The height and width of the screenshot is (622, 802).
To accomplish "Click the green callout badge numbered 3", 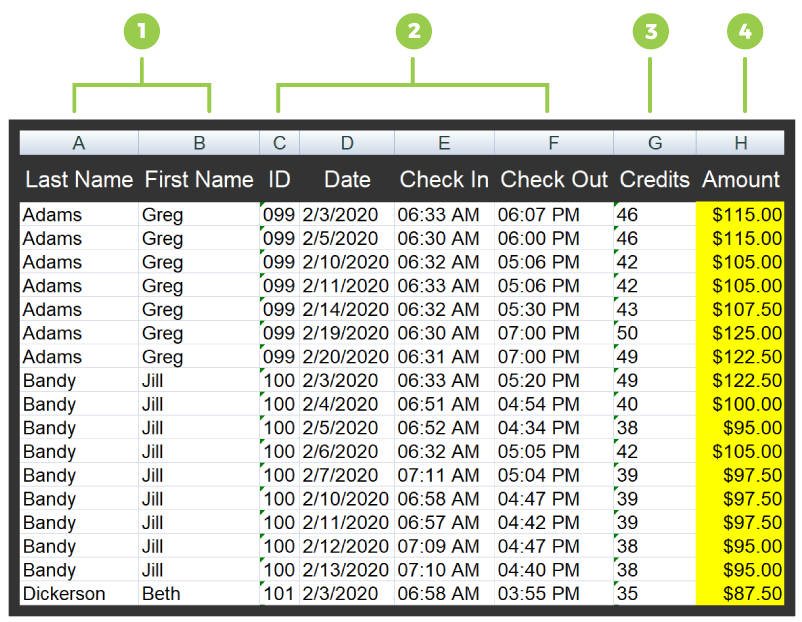I will (651, 31).
